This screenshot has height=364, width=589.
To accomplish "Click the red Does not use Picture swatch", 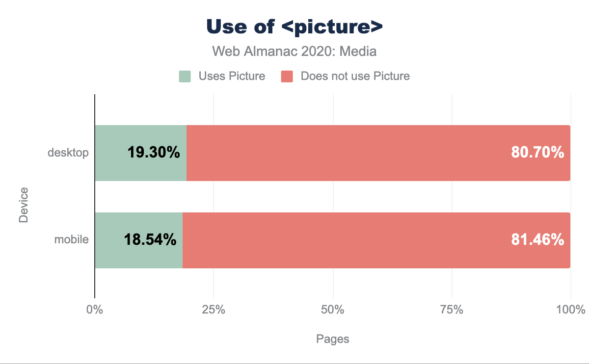I will (287, 77).
